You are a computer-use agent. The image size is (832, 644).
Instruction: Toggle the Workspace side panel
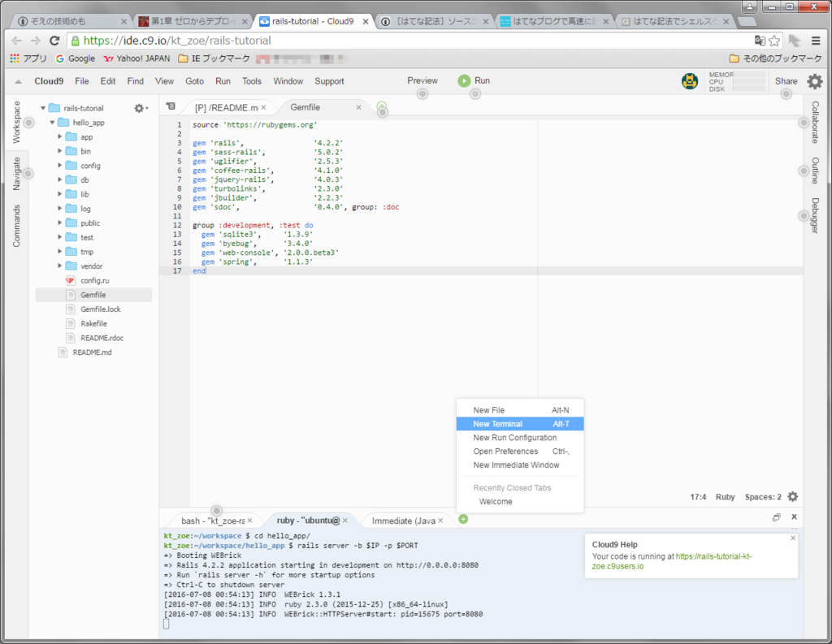16,122
